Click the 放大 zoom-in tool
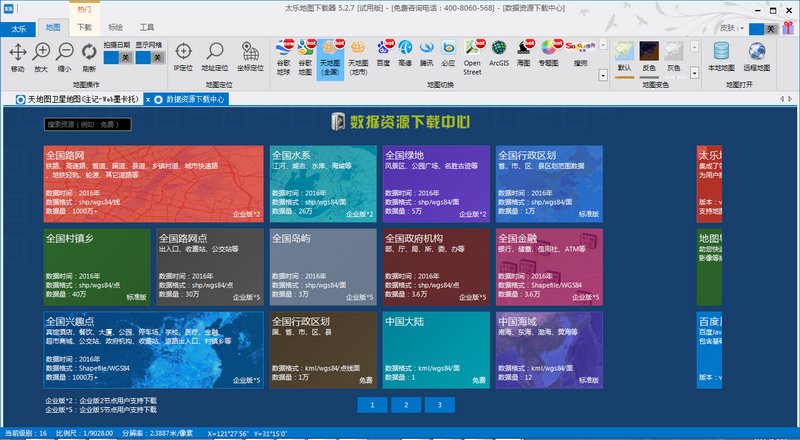800x440 pixels. [41, 57]
